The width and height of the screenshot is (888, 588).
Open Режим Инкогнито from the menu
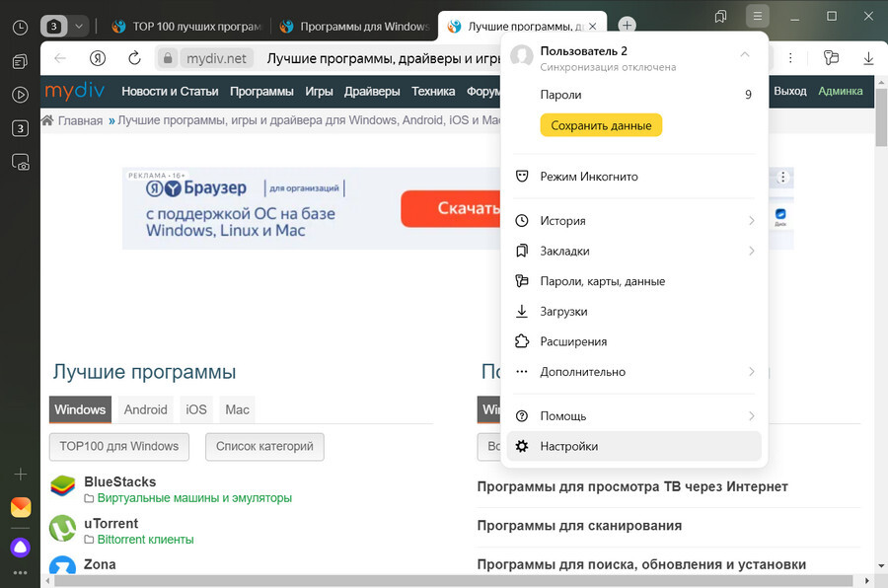click(x=634, y=177)
